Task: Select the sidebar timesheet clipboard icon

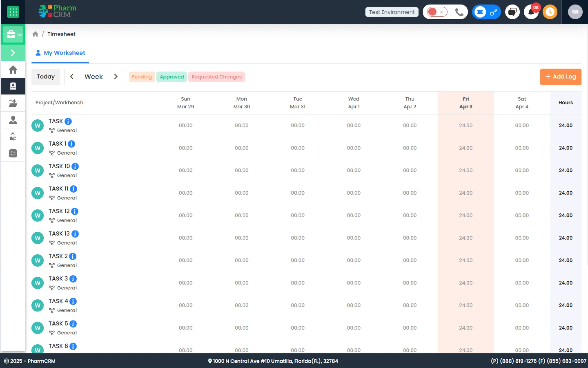Action: (13, 86)
